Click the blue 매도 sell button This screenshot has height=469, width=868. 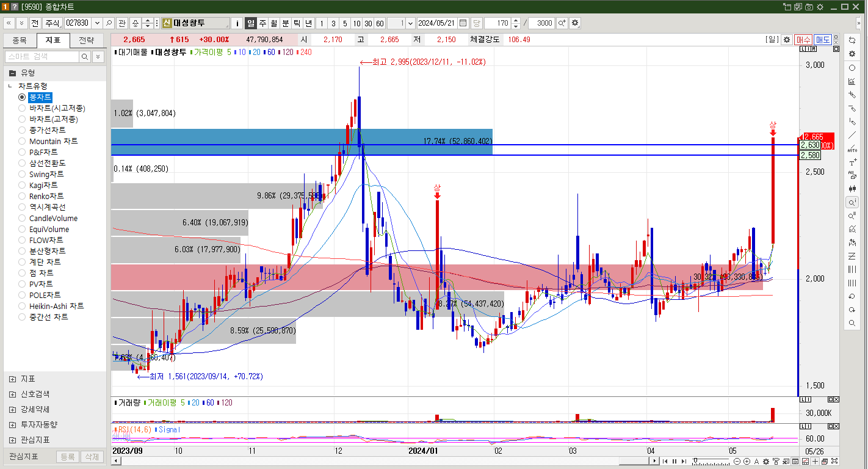tap(823, 40)
